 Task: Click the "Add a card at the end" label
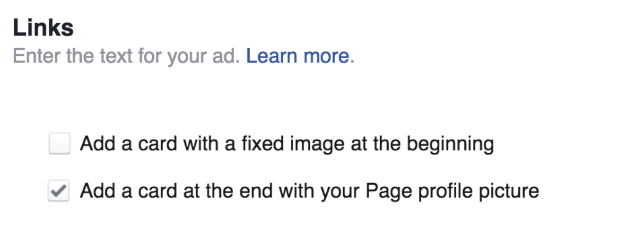(x=309, y=191)
